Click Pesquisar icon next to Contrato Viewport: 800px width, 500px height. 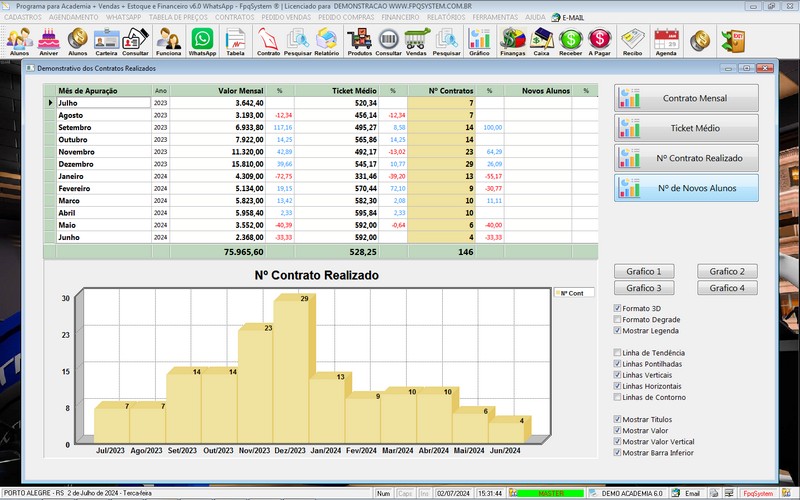(297, 41)
